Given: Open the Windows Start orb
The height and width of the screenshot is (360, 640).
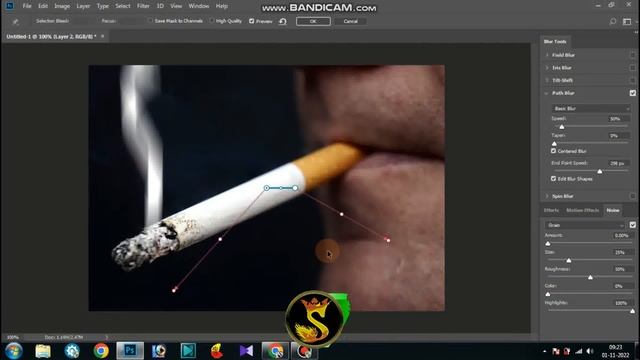Looking at the screenshot, I should point(13,351).
